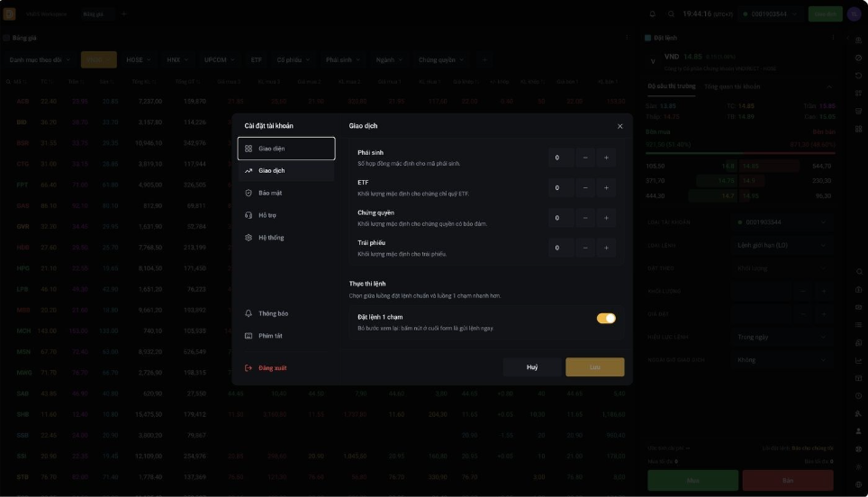Click the clock icon in right sidebar

[x=859, y=396]
